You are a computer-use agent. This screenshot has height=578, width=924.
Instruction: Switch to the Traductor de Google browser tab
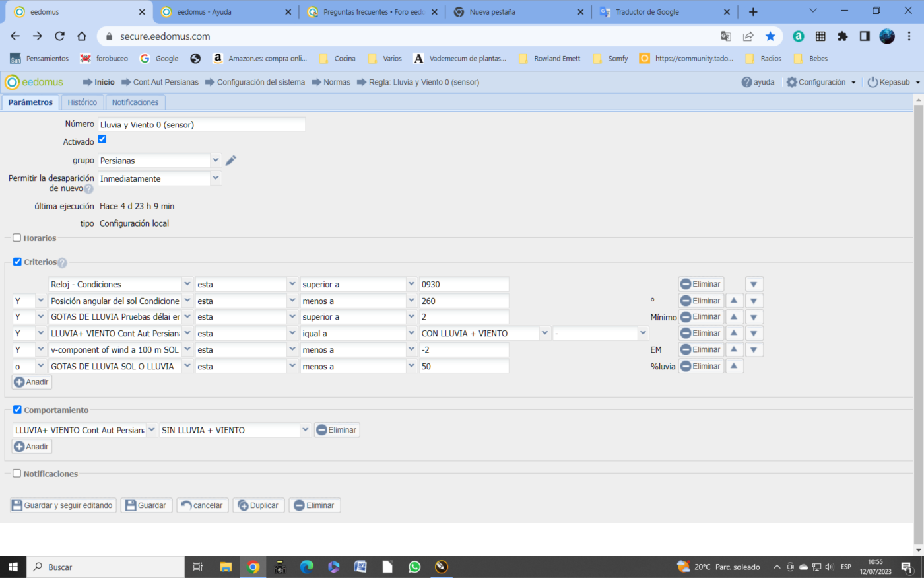point(665,12)
